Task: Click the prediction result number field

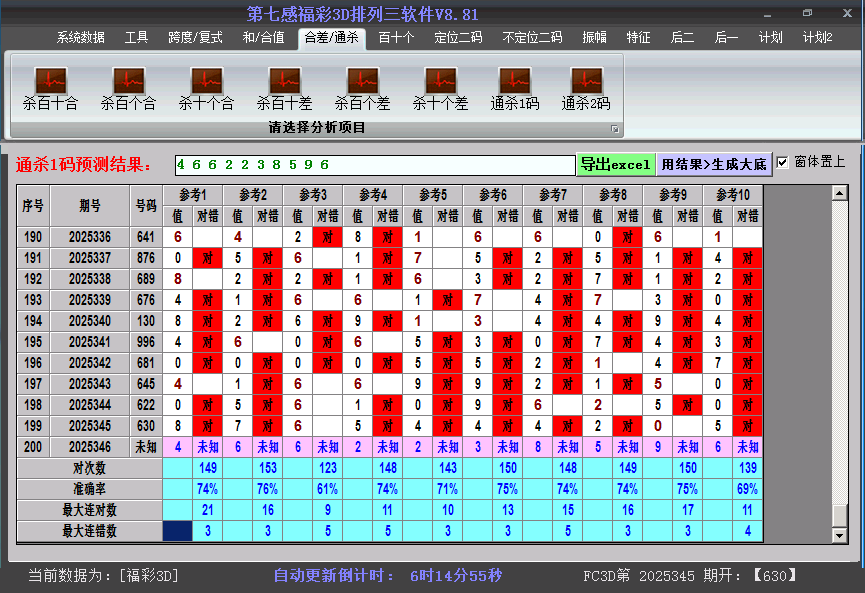Action: click(x=373, y=164)
